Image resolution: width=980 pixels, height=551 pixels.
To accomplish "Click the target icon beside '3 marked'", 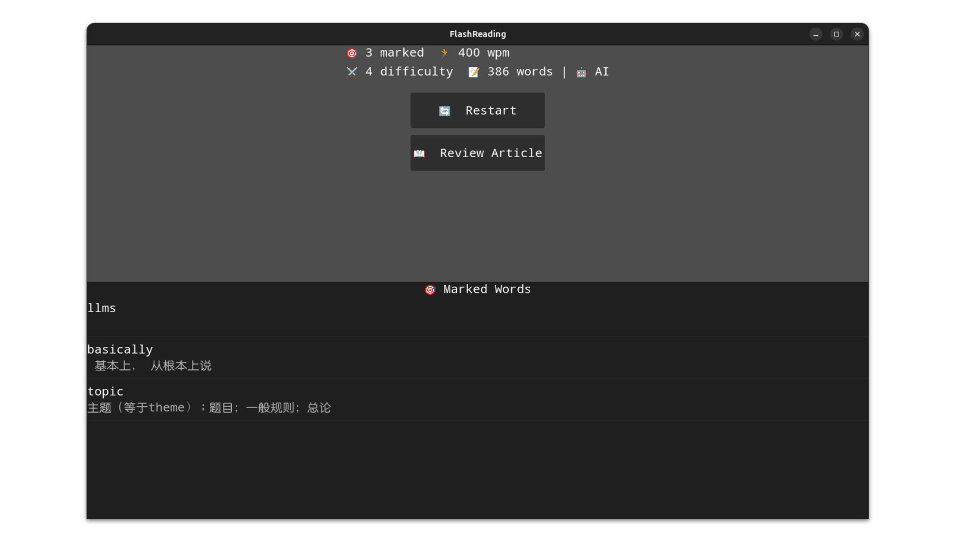I will click(x=352, y=53).
